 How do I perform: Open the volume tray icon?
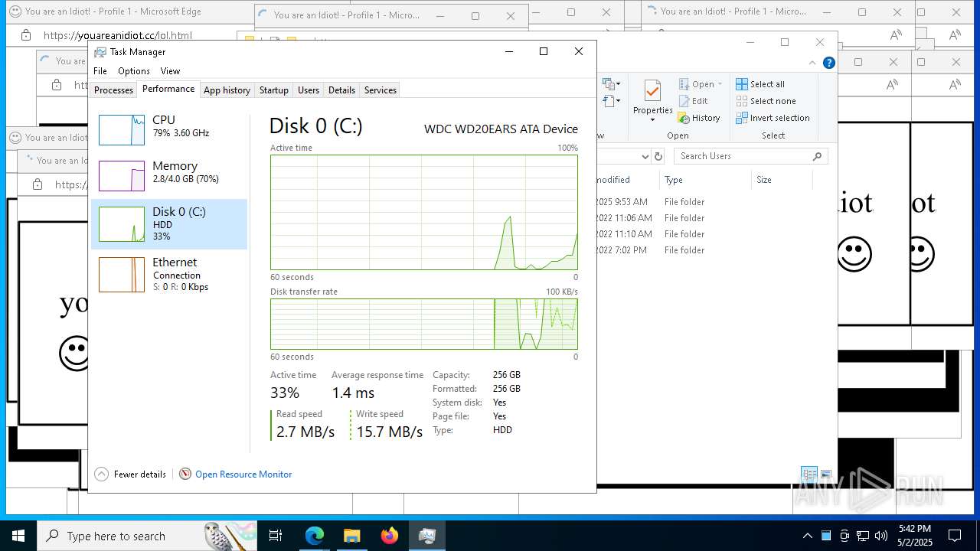click(x=881, y=536)
